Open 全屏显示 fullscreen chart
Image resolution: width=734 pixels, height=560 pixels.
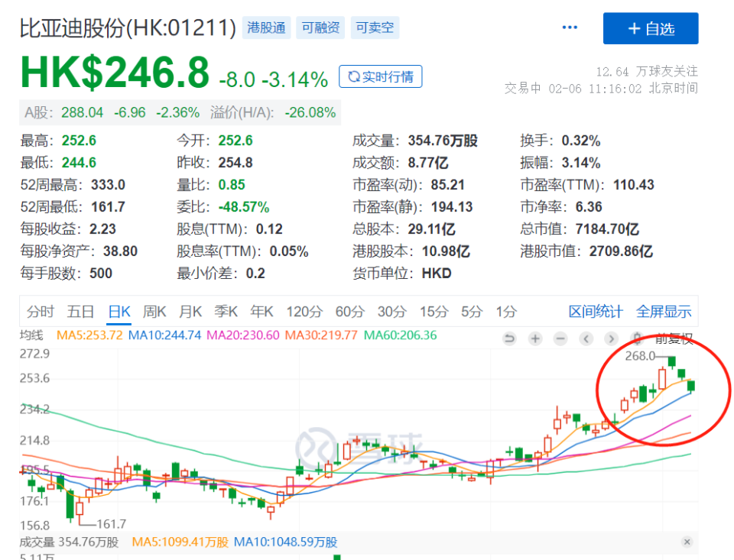pos(664,312)
